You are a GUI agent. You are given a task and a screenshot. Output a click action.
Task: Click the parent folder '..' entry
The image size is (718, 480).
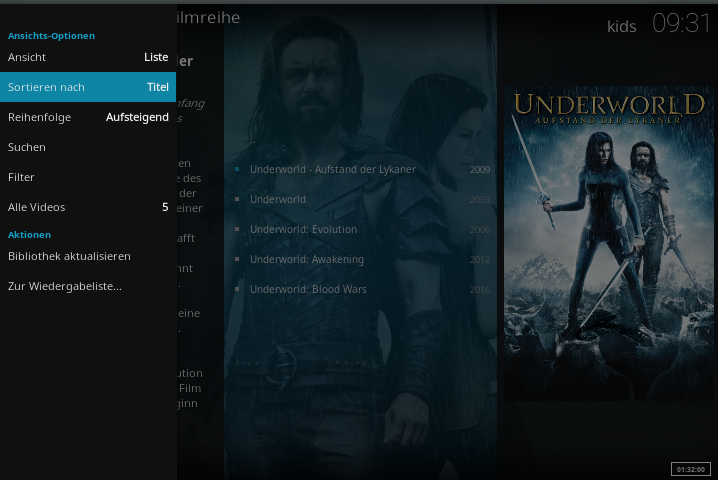[x=253, y=141]
